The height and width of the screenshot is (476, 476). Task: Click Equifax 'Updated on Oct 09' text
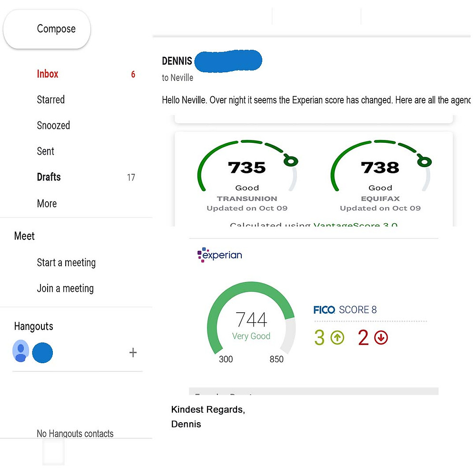[380, 208]
